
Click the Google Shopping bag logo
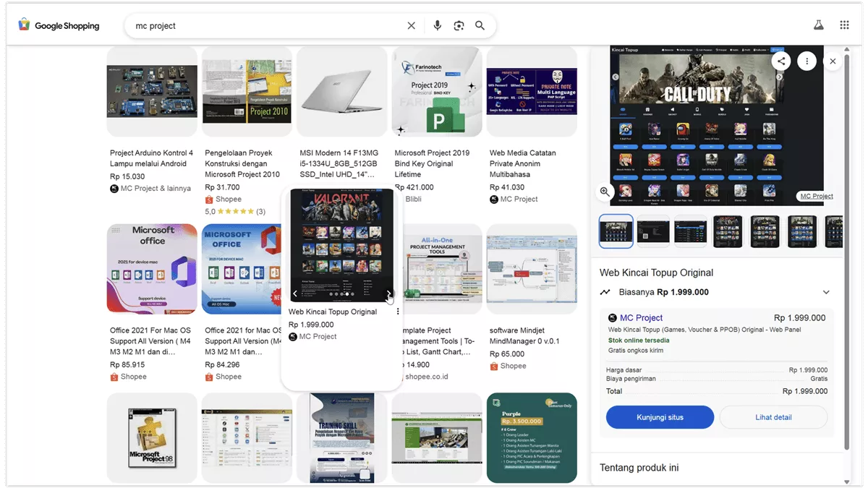pyautogui.click(x=24, y=25)
